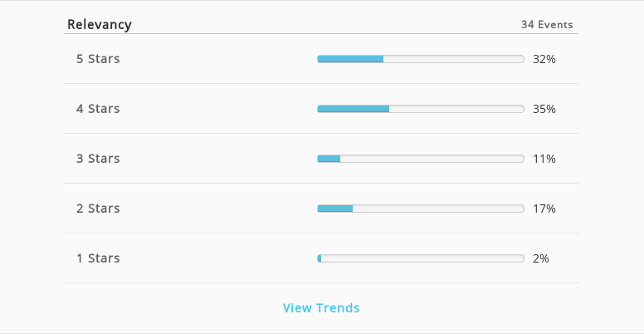Click the 5 Stars progress bar
This screenshot has height=334, width=644.
click(421, 59)
